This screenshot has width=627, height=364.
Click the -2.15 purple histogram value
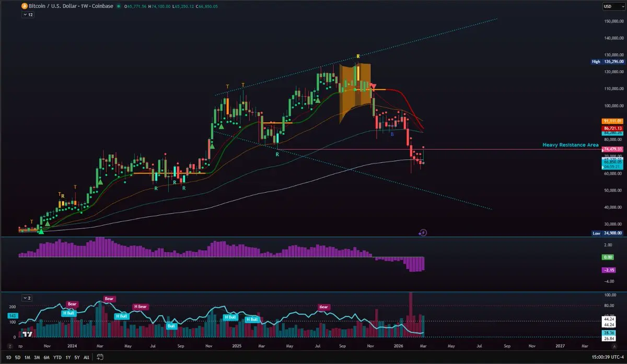point(609,269)
